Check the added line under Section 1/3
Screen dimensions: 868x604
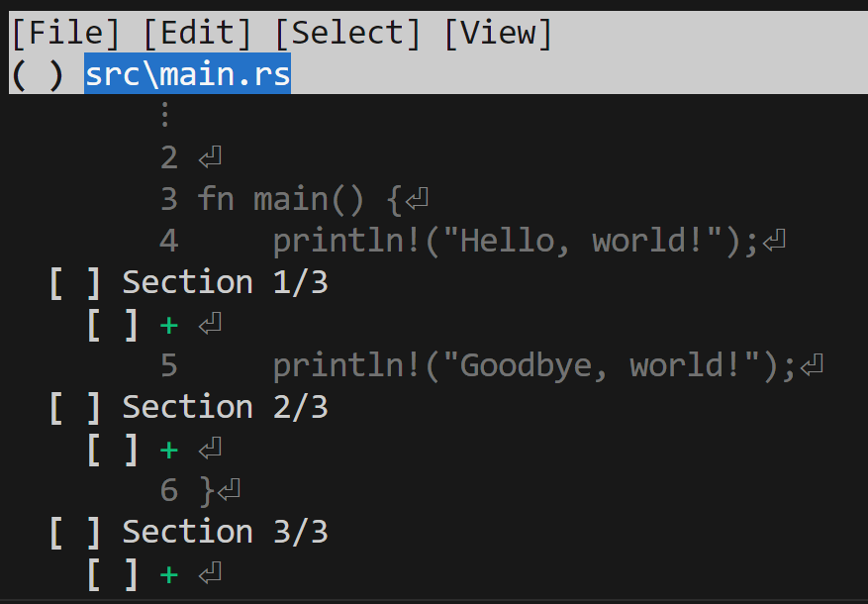coord(113,325)
